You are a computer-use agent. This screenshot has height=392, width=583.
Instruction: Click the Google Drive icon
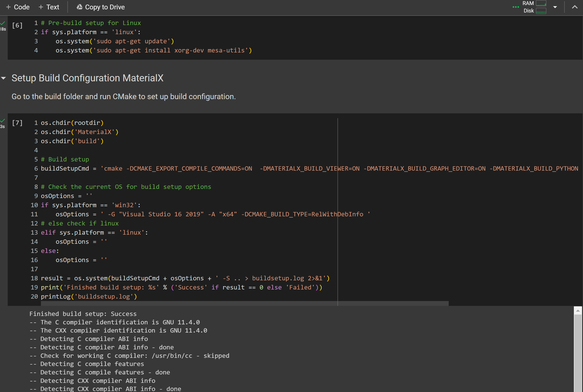pyautogui.click(x=79, y=7)
